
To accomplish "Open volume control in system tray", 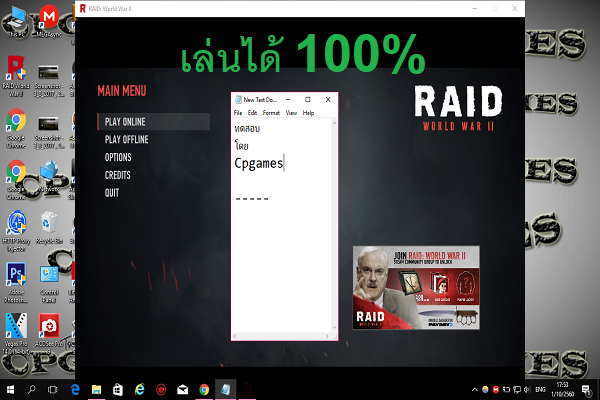I will coord(527,390).
